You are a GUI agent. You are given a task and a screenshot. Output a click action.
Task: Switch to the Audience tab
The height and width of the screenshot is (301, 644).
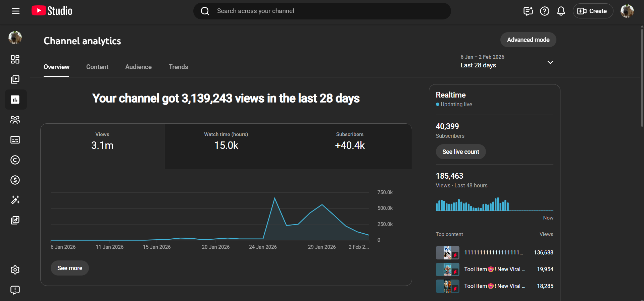138,67
